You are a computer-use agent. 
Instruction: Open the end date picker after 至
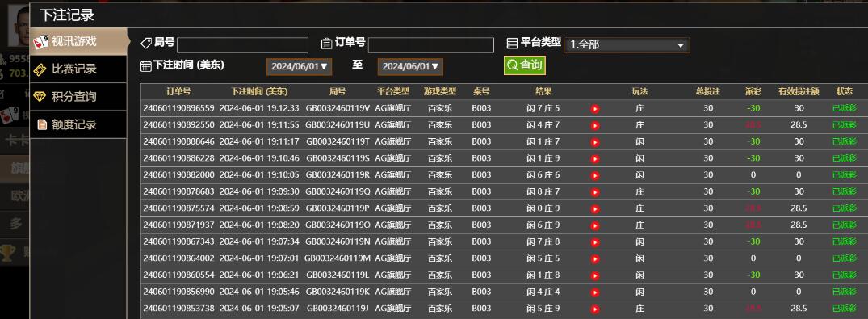pyautogui.click(x=410, y=66)
